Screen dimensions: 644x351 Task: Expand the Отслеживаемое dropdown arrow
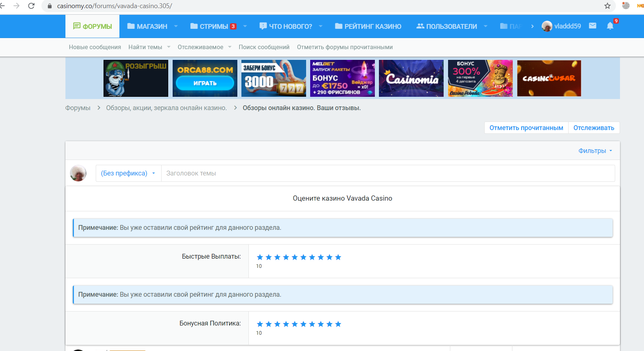(x=230, y=47)
